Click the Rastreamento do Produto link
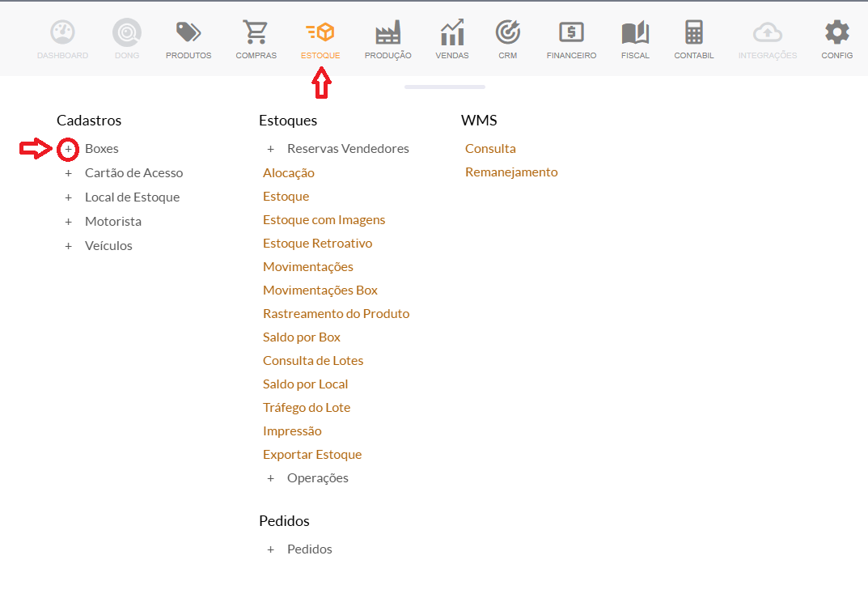Viewport: 868px width, 598px height. pyautogui.click(x=336, y=314)
